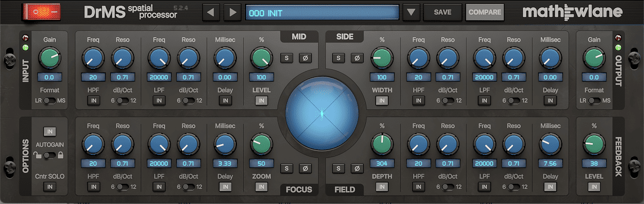Viewport: 644px width, 204px height.
Task: Toggle the COMPARE button
Action: coord(485,12)
